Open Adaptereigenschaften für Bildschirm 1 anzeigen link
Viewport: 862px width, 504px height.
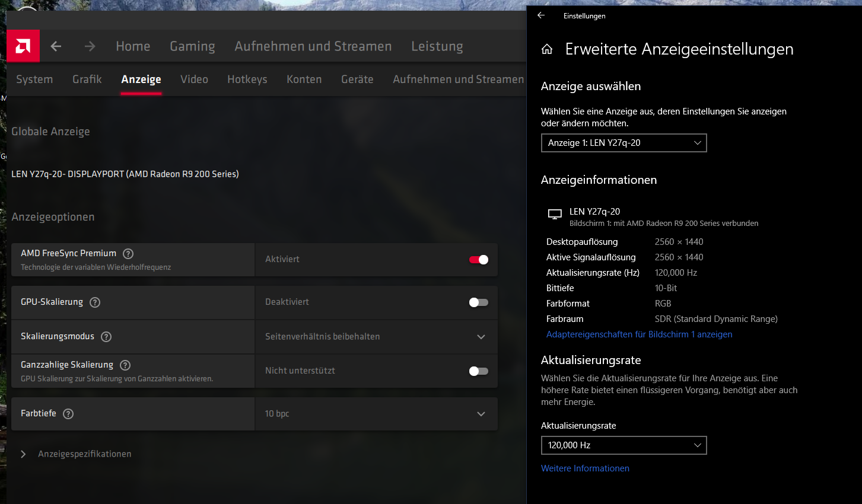(640, 334)
